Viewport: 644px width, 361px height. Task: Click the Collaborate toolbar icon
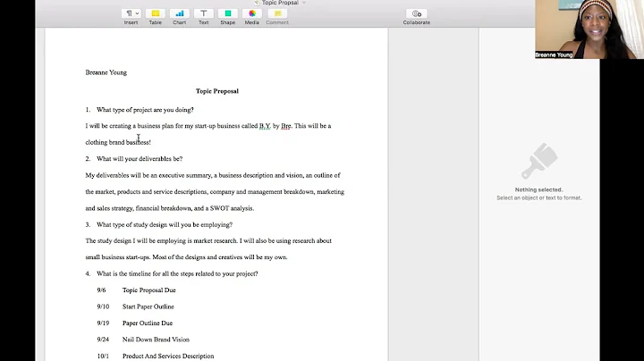coord(417,13)
